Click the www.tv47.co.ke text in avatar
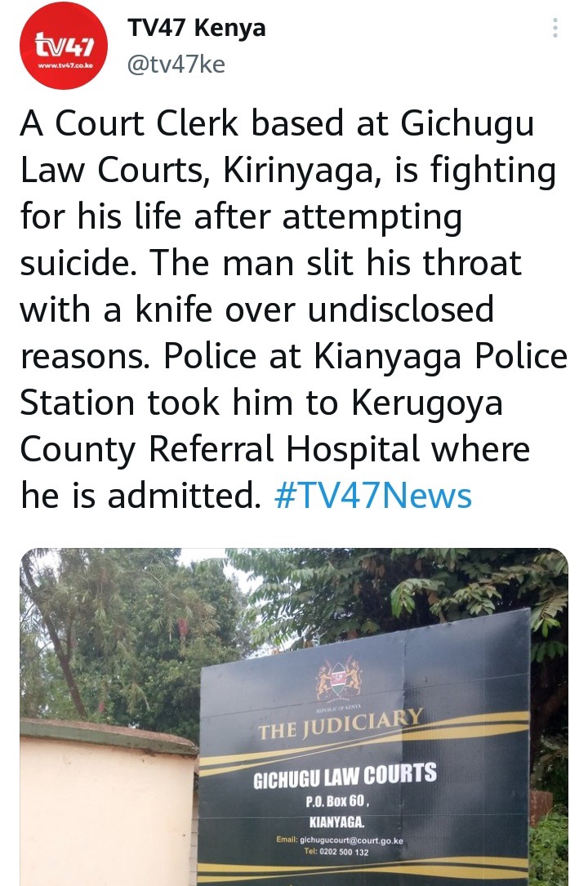Screen dimensions: 588x886 click(65, 66)
